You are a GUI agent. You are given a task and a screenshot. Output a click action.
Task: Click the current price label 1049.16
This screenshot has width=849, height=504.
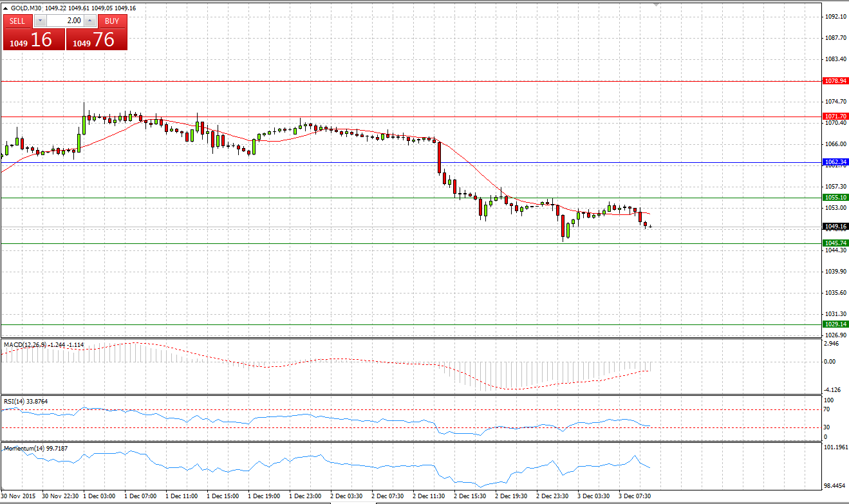pyautogui.click(x=836, y=227)
